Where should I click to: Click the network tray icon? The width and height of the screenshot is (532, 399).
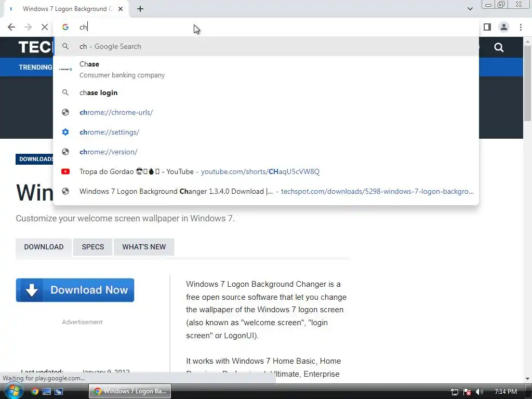point(455,392)
